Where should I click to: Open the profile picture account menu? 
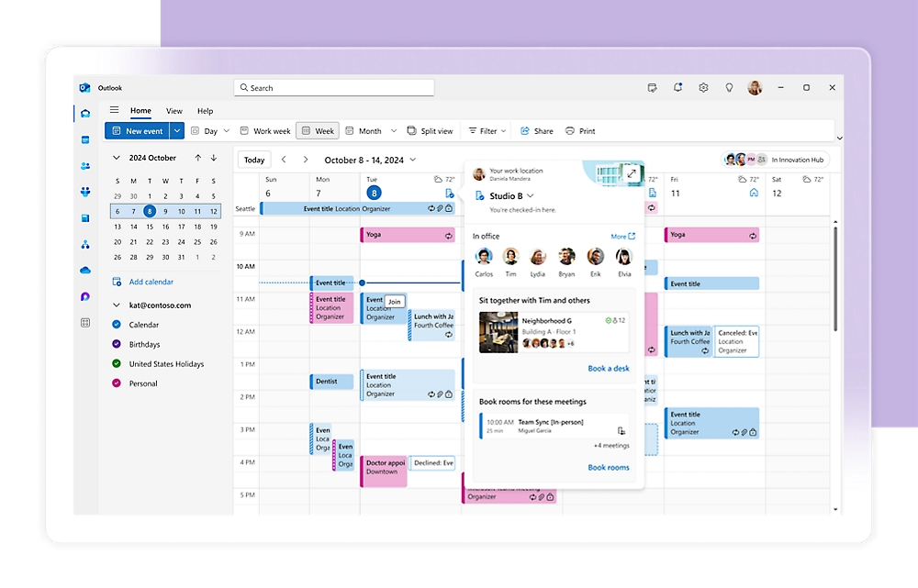point(756,88)
